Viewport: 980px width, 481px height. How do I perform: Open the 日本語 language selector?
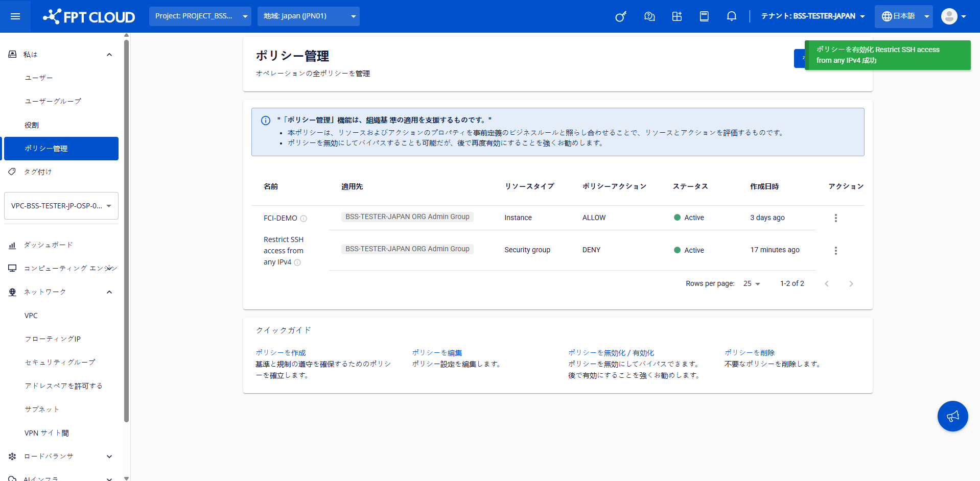click(904, 16)
